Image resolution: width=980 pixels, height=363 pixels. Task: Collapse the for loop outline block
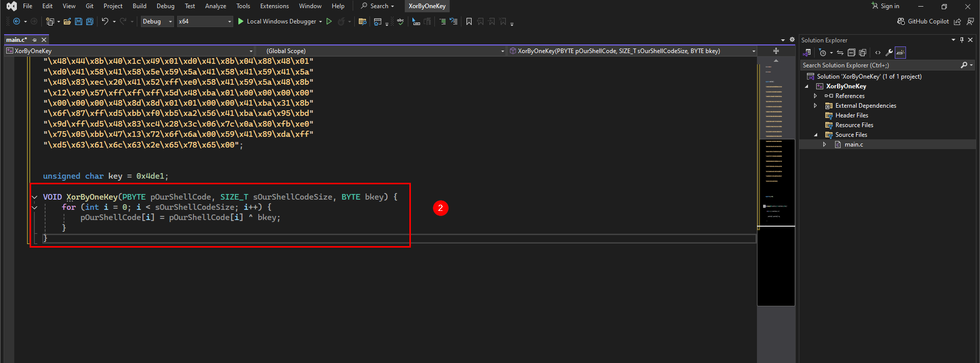35,207
